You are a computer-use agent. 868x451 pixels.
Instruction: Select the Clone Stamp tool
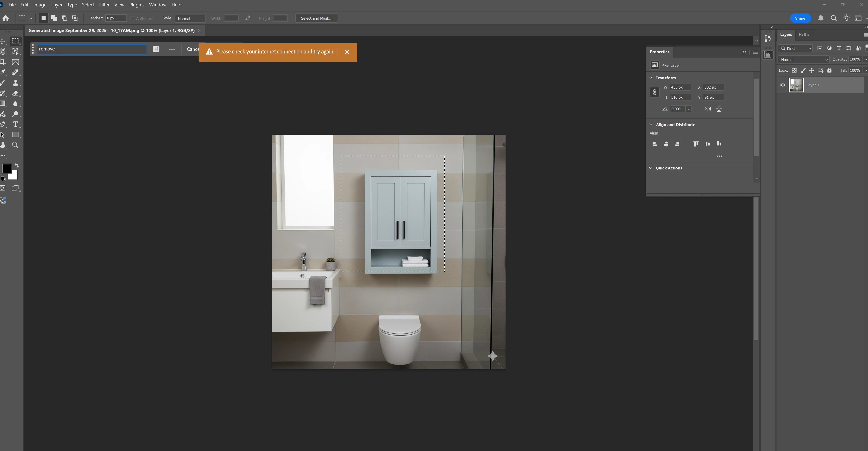coord(15,83)
